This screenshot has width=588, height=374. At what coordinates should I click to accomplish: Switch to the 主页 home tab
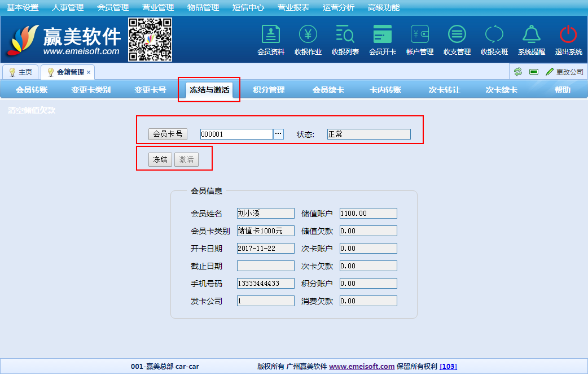tap(20, 72)
